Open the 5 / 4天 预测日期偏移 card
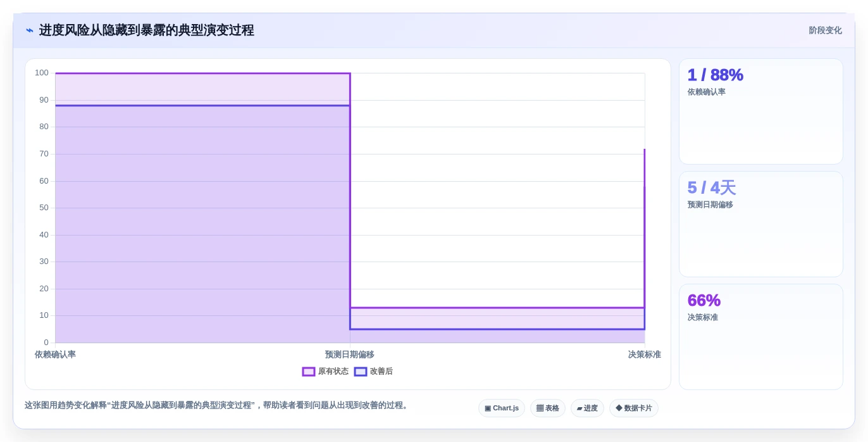 click(761, 224)
